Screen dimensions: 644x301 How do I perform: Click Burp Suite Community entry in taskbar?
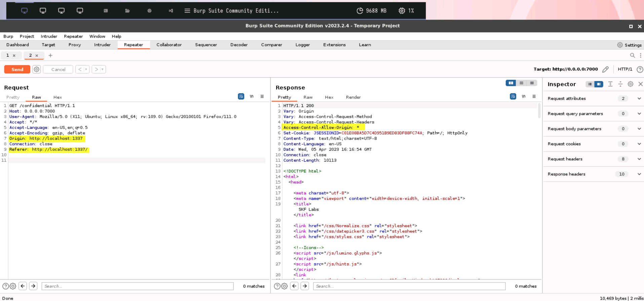coord(231,11)
